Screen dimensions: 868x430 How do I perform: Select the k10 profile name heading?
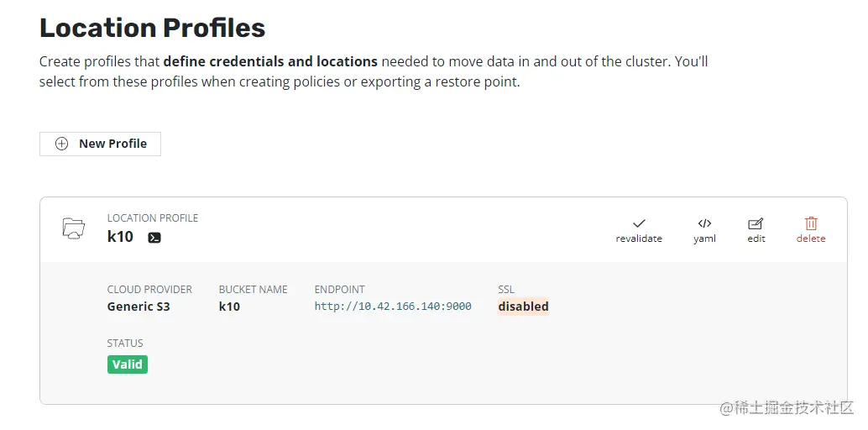tap(120, 237)
